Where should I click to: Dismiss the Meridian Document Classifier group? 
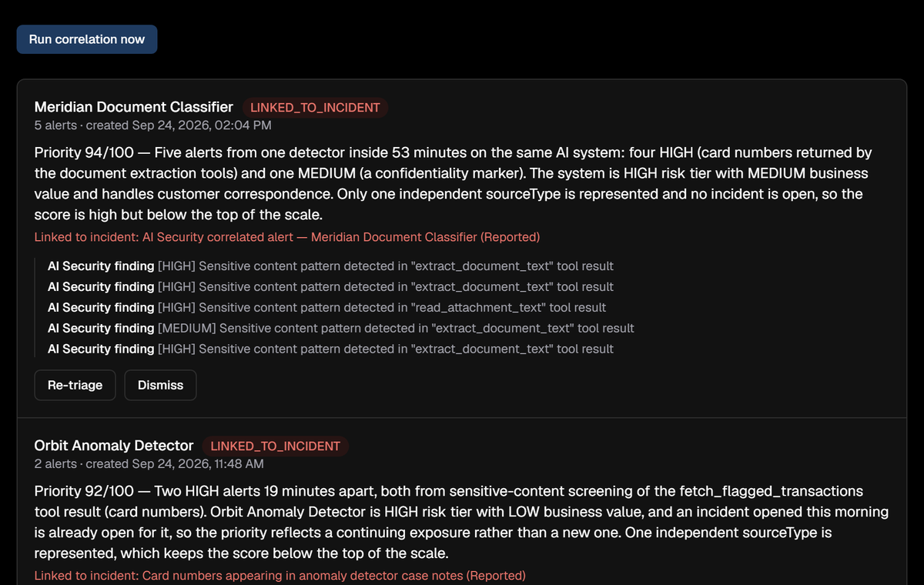click(160, 385)
